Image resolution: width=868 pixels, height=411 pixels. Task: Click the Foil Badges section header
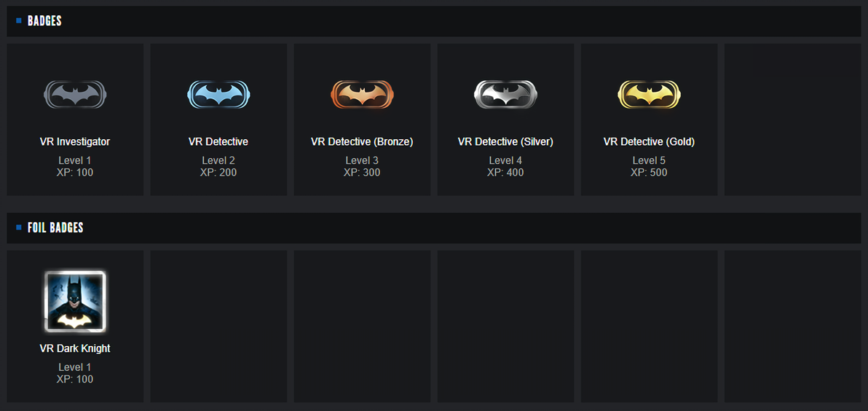click(x=55, y=228)
